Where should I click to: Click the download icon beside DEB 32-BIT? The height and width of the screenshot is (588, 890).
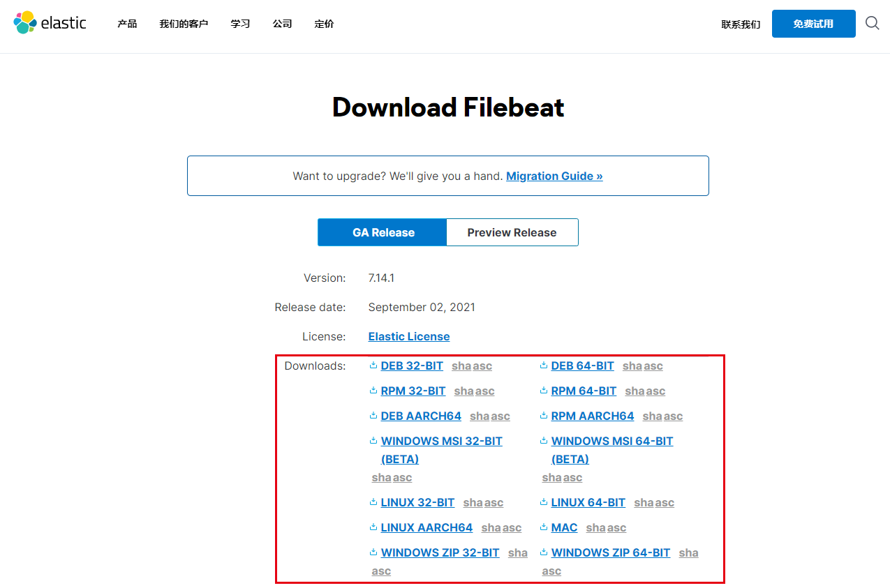(x=373, y=365)
